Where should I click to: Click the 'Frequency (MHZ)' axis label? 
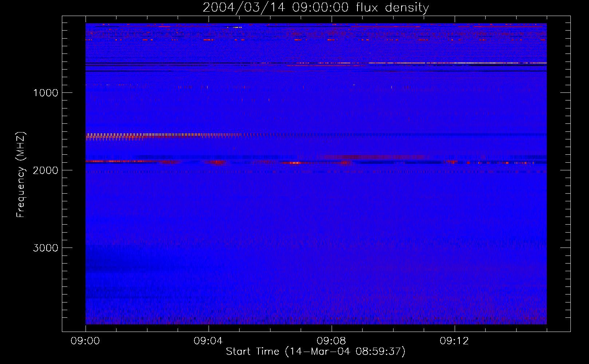[x=21, y=175]
